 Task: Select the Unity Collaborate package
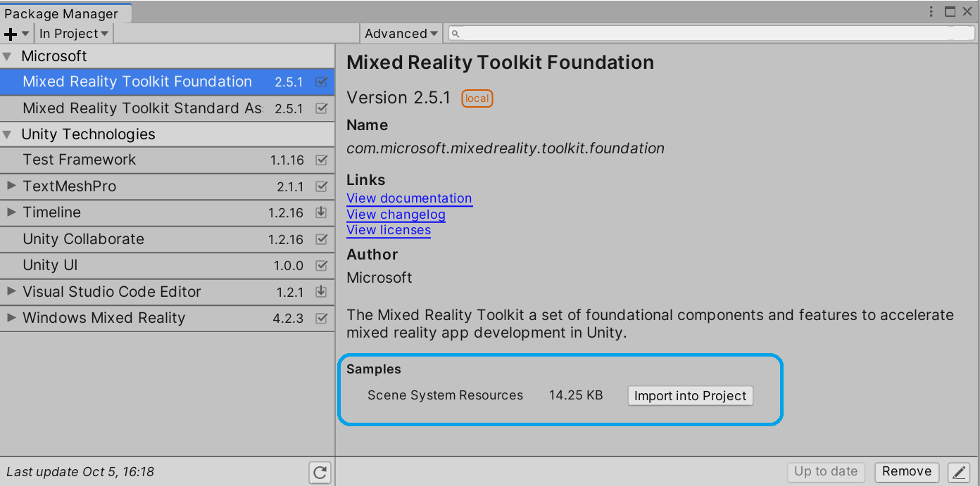(167, 239)
